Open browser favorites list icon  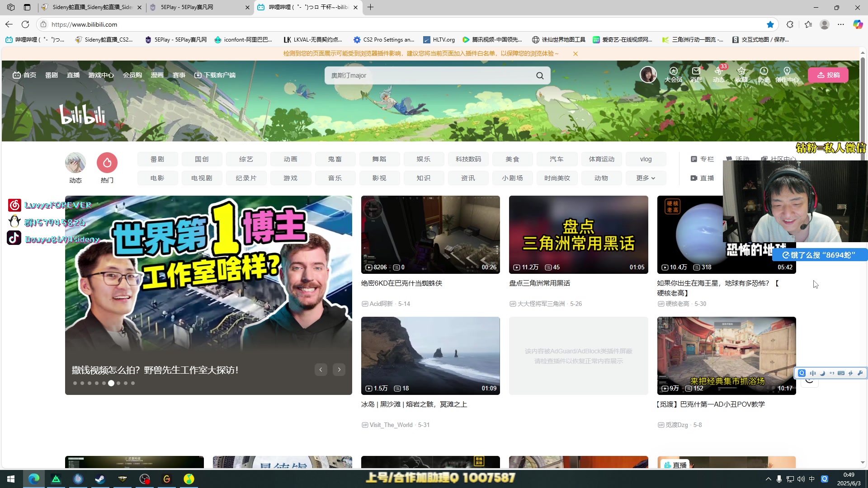tap(808, 24)
